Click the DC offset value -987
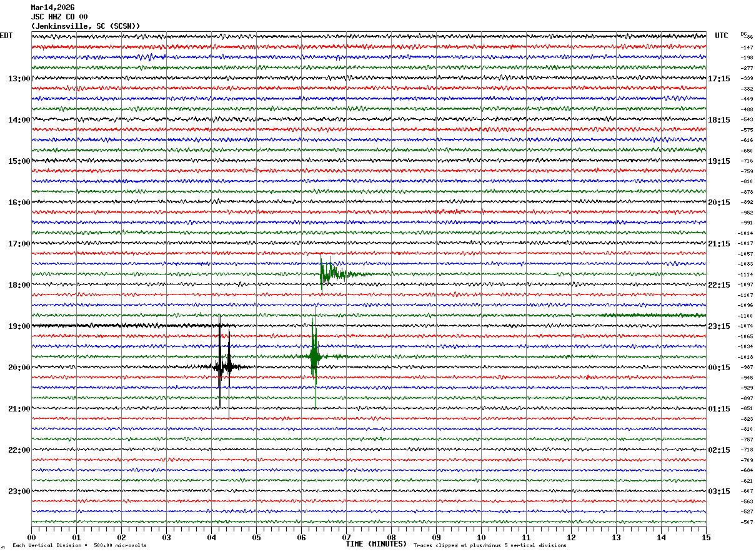756x554 pixels. click(x=747, y=368)
